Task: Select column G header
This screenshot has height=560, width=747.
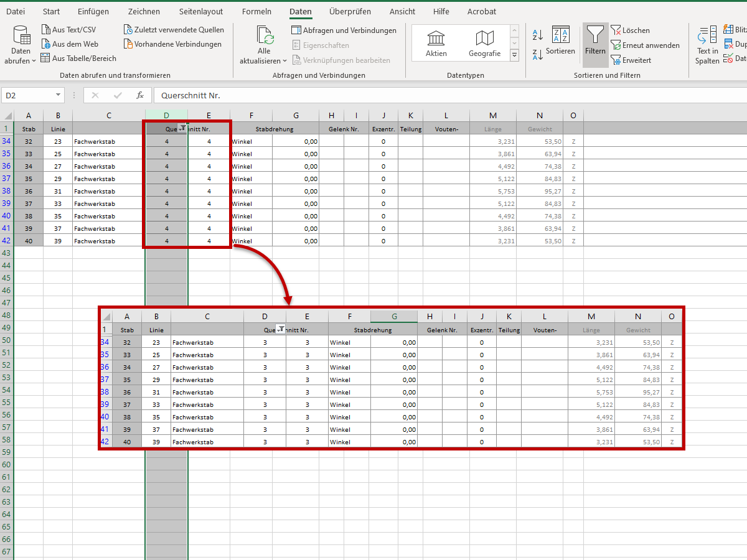Action: tap(296, 116)
